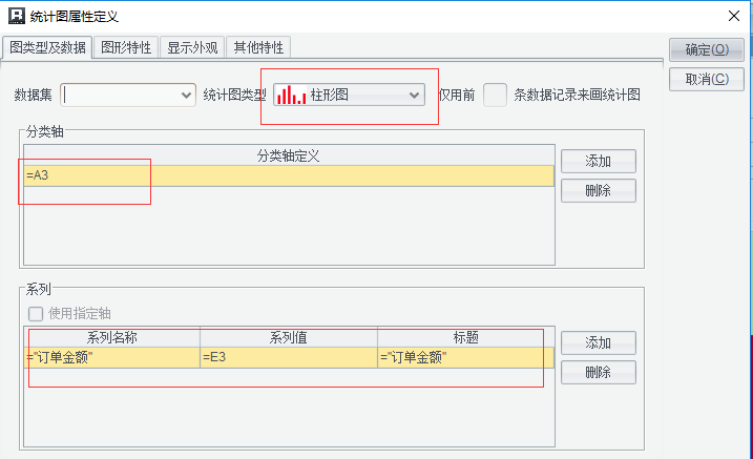Open the 数据集 dropdown arrow
753x459 pixels.
pos(186,95)
